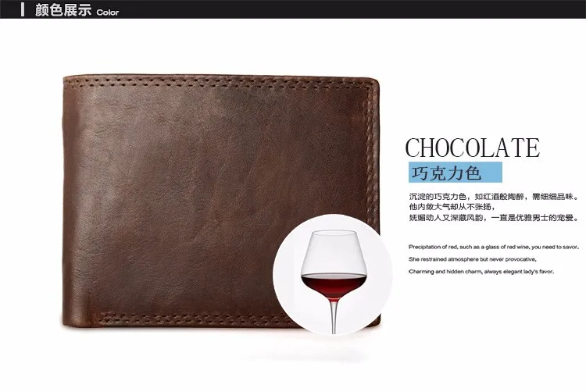Image resolution: width=586 pixels, height=392 pixels.
Task: Click the red wine glass icon
Action: coord(334,281)
